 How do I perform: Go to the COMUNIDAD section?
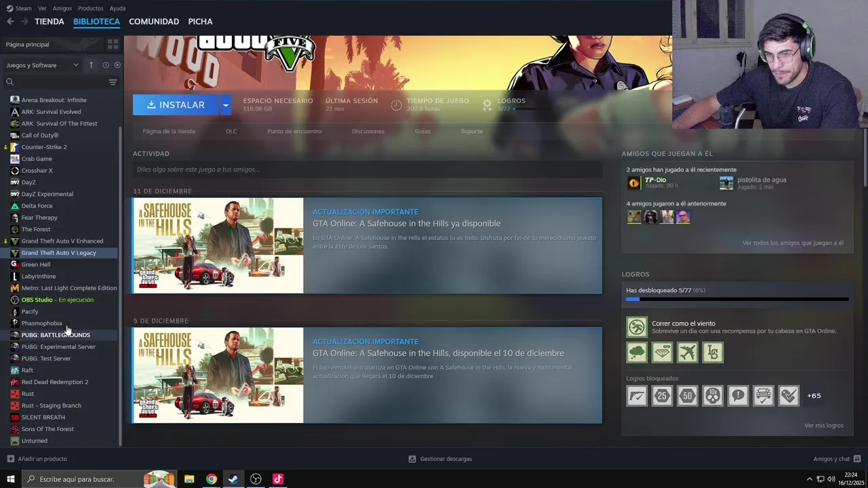(154, 22)
